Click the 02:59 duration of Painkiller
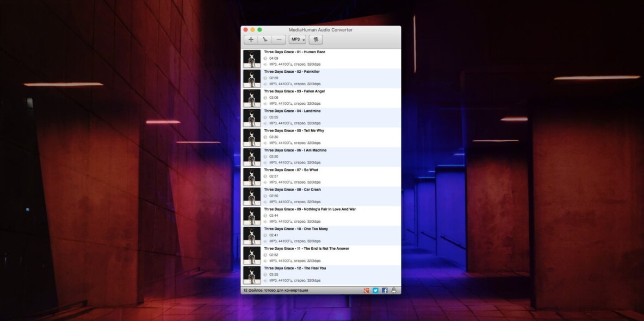644x321 pixels. [274, 78]
